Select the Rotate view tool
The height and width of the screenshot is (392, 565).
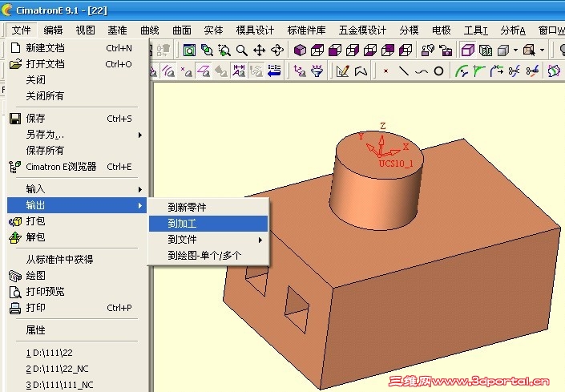point(277,50)
